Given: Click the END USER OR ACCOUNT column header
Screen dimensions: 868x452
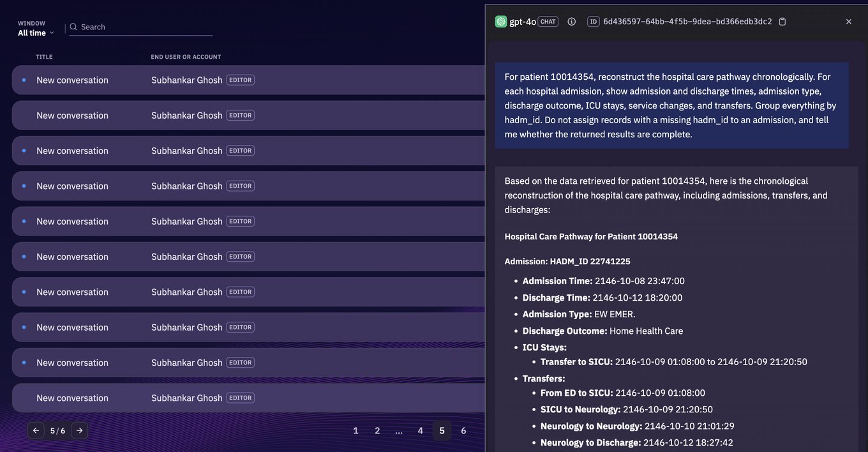Looking at the screenshot, I should [186, 57].
